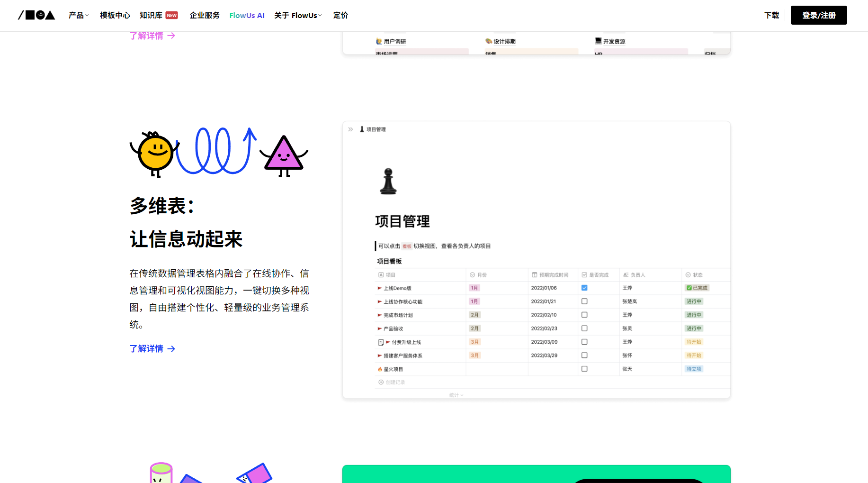Uncheck the completed checkbox for 上线Demo版
The image size is (868, 483).
coord(584,287)
